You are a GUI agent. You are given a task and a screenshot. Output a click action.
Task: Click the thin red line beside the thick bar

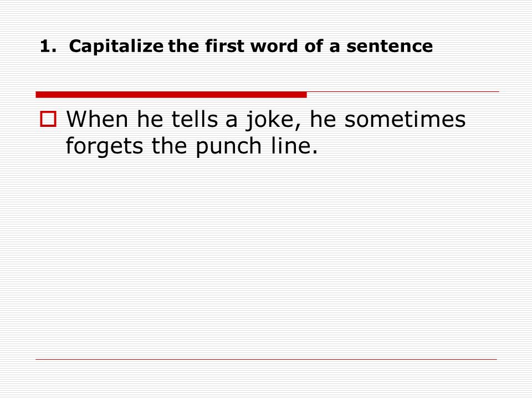point(403,91)
